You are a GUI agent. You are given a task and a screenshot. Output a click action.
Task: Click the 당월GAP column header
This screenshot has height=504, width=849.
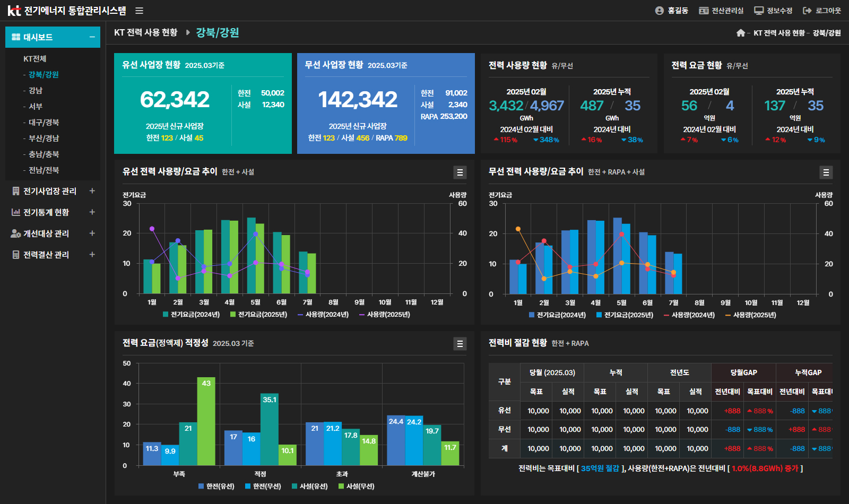click(x=743, y=373)
